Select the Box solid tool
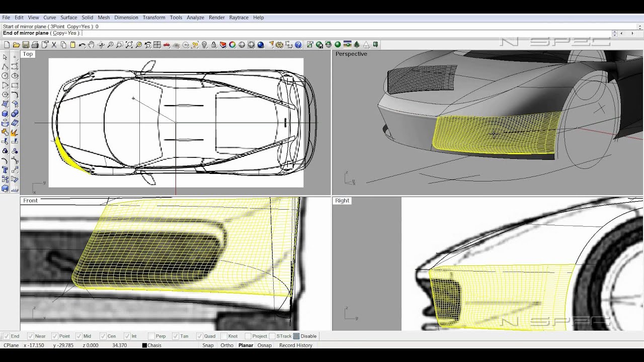Screen dimensions: 644x362 (x=5, y=114)
